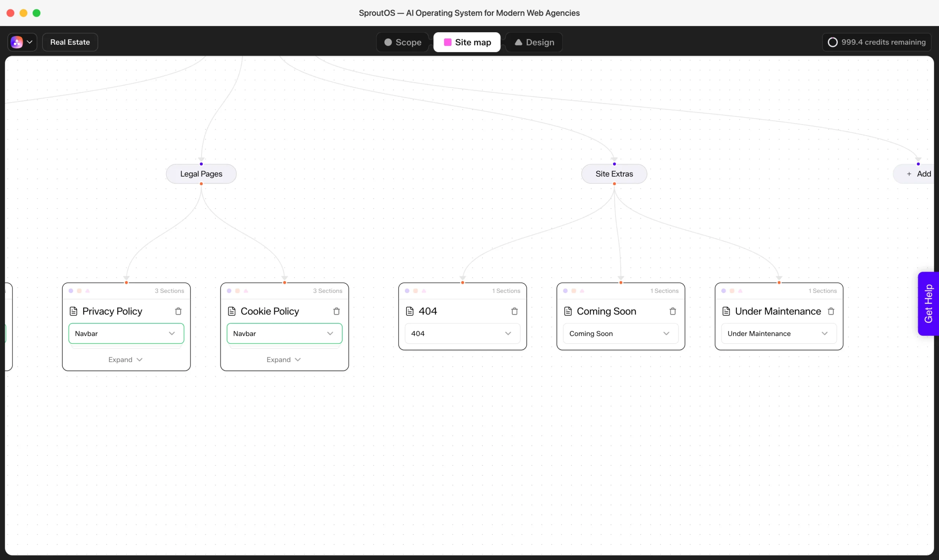Click the Privacy Policy page document icon
The height and width of the screenshot is (560, 939).
pyautogui.click(x=74, y=311)
